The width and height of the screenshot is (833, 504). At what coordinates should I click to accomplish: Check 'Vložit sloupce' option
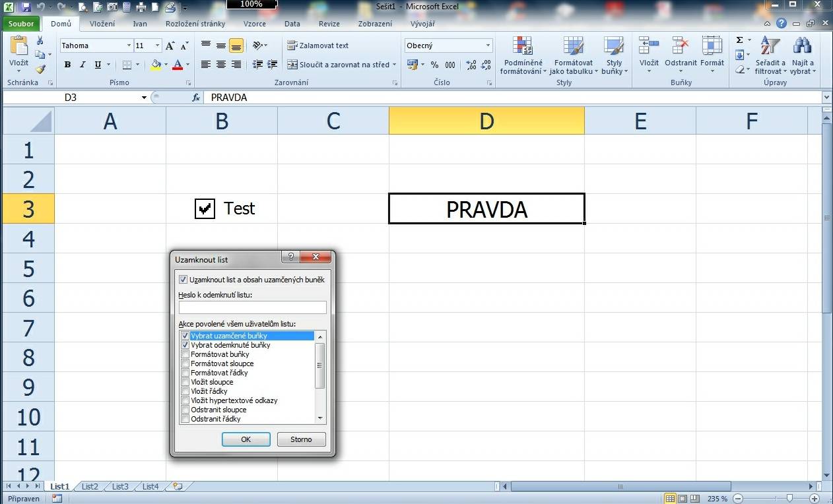pyautogui.click(x=185, y=382)
